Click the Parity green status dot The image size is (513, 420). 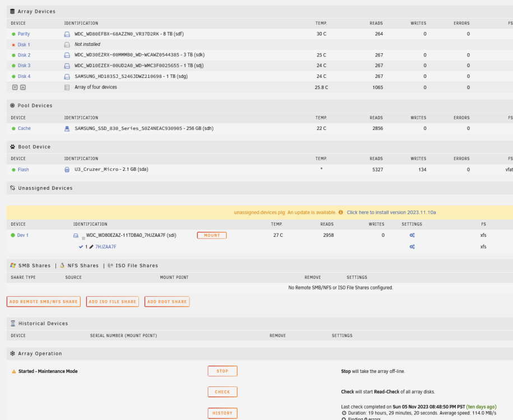click(13, 34)
